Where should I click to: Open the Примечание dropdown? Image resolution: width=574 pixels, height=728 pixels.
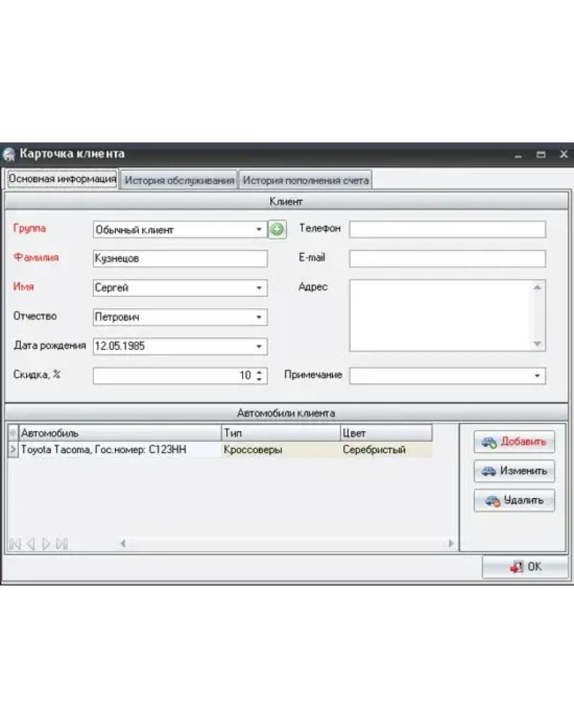[x=537, y=376]
